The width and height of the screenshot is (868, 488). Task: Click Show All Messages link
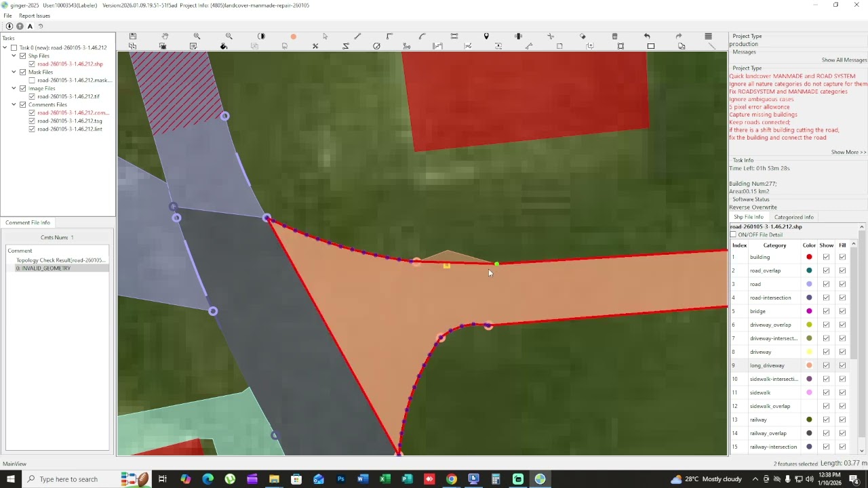(844, 60)
